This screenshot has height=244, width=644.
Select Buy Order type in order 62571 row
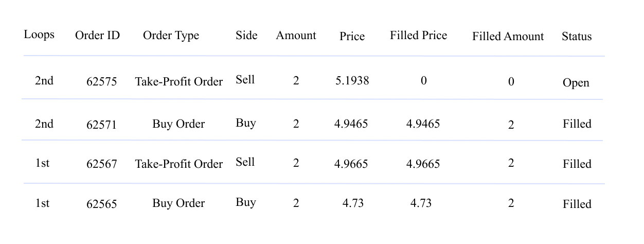click(x=178, y=124)
